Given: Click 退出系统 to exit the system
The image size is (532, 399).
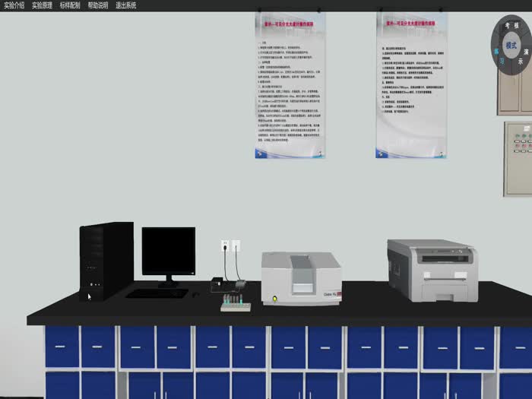Looking at the screenshot, I should coord(128,5).
